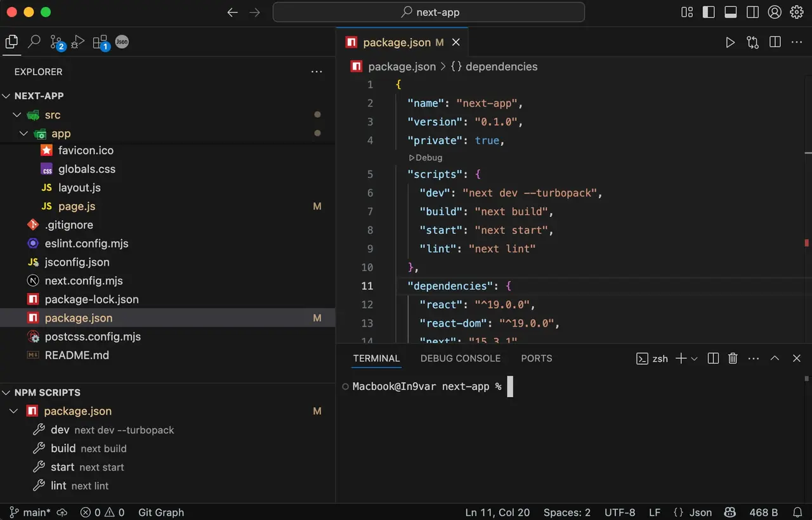Collapse package.json under NPM Scripts
The width and height of the screenshot is (812, 520).
click(x=13, y=411)
